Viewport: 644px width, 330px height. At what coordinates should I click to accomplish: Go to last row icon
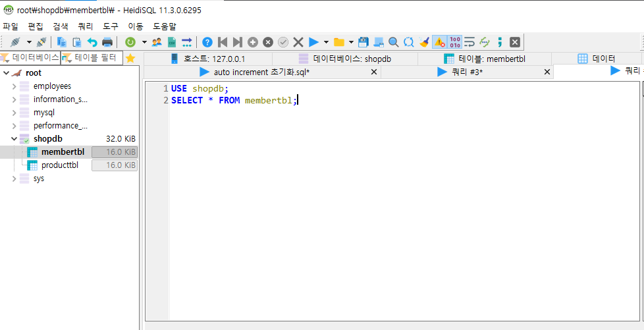coord(238,42)
